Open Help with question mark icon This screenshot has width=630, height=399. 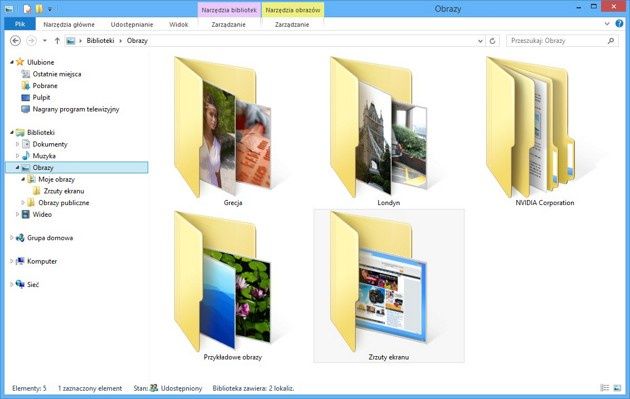coord(619,24)
